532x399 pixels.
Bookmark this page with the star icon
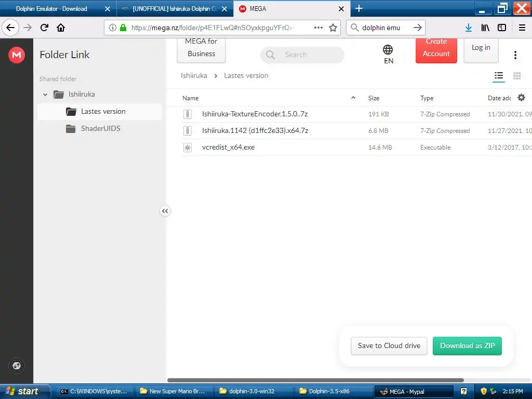333,28
